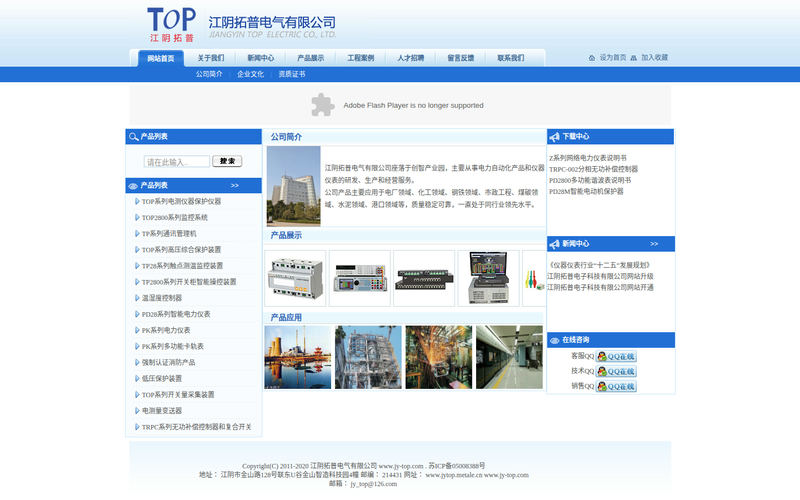Open 电测量变送器 category
The height and width of the screenshot is (500, 800).
pos(162,411)
